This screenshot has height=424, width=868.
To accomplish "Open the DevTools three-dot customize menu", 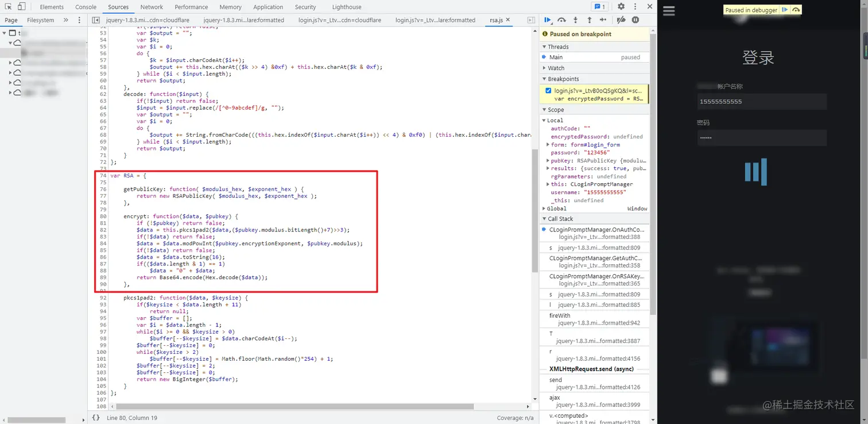I will pyautogui.click(x=635, y=7).
